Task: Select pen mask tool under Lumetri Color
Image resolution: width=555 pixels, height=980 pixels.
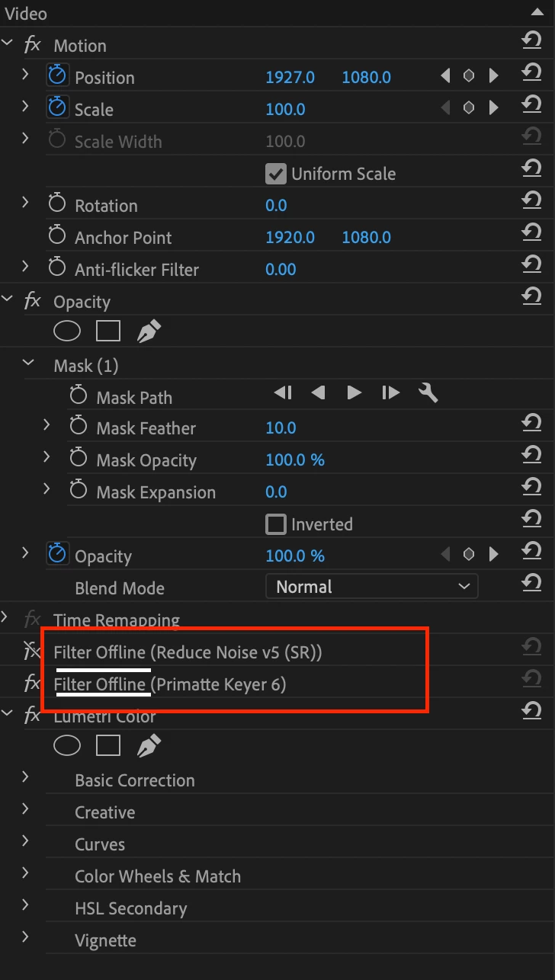Action: (x=149, y=746)
